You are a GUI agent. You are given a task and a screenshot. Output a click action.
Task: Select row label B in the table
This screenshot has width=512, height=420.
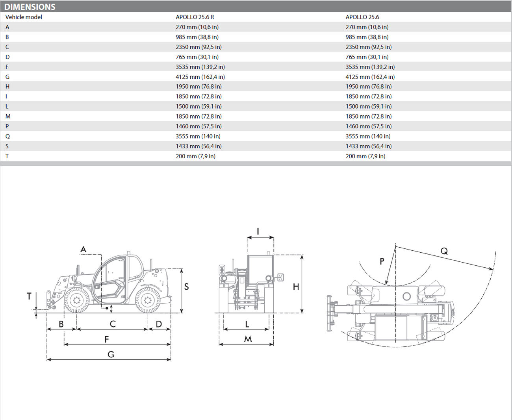(x=7, y=37)
